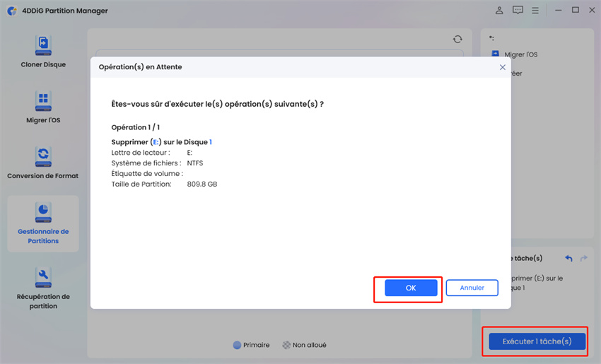Click the Taille de Partition label
The height and width of the screenshot is (364, 601).
[141, 184]
